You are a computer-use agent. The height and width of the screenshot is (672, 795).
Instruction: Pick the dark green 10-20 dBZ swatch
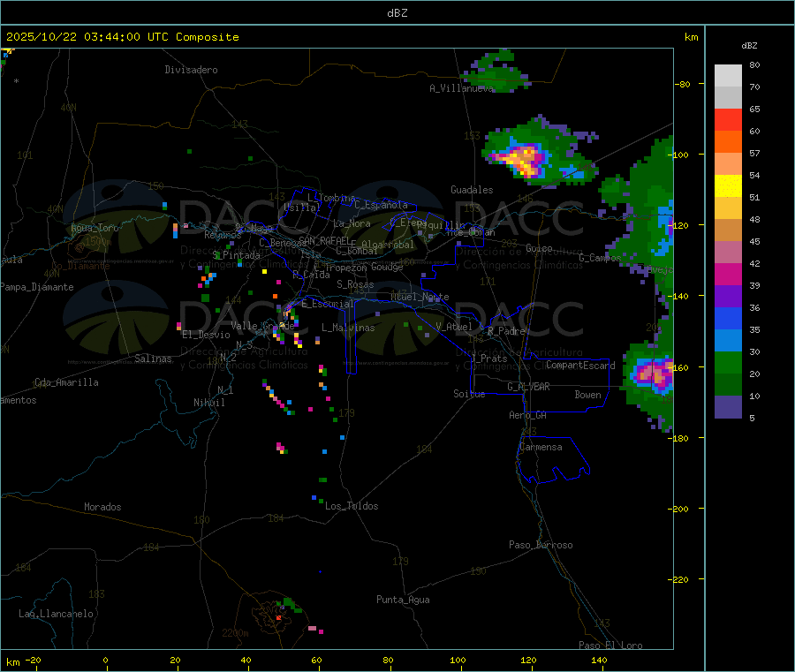coord(728,385)
